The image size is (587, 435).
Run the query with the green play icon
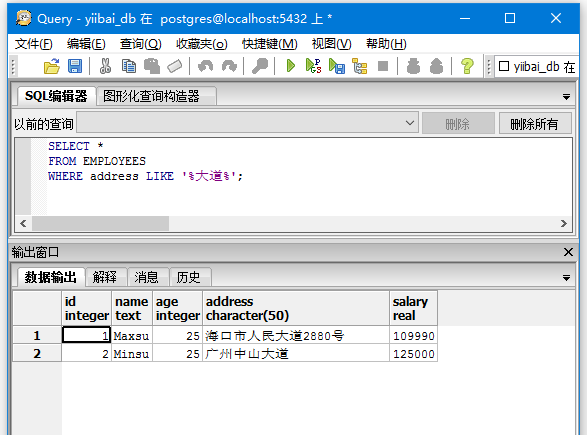291,66
